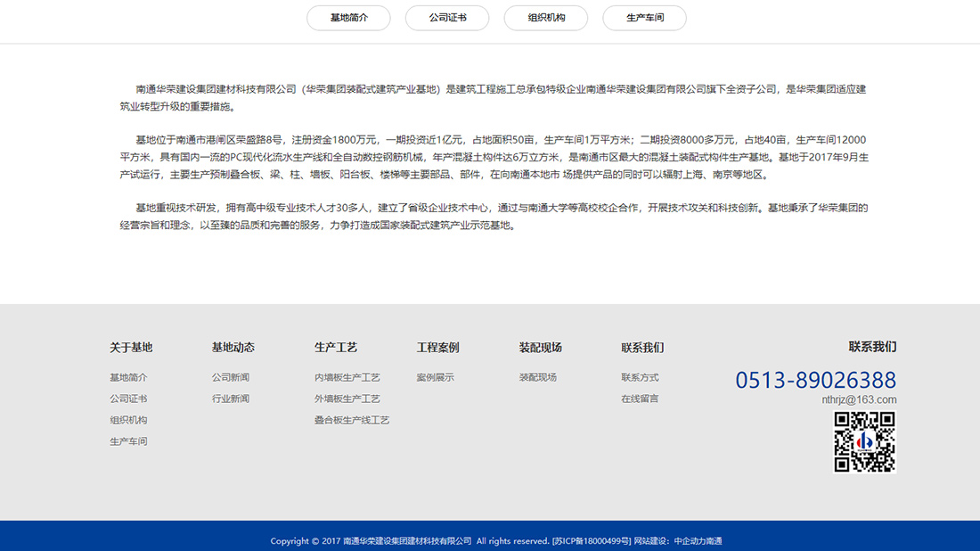The width and height of the screenshot is (980, 551).
Task: Click the email nthrjz@163.com
Action: (x=860, y=399)
